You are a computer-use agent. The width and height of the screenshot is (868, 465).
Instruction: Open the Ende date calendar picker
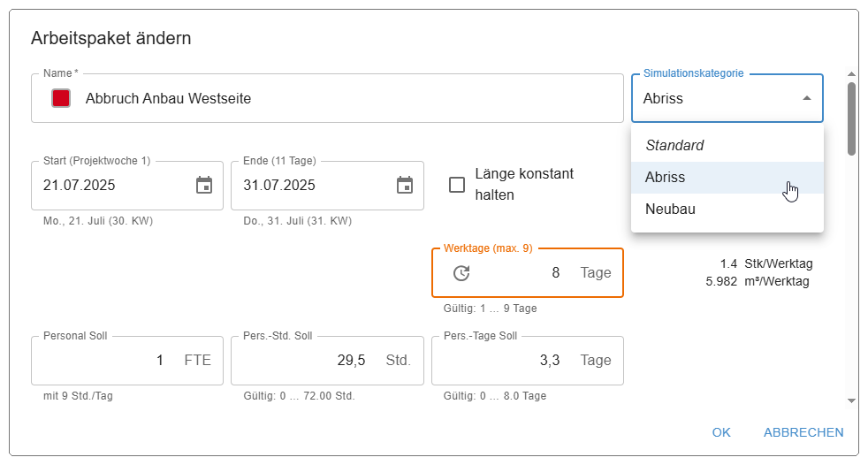tap(405, 186)
